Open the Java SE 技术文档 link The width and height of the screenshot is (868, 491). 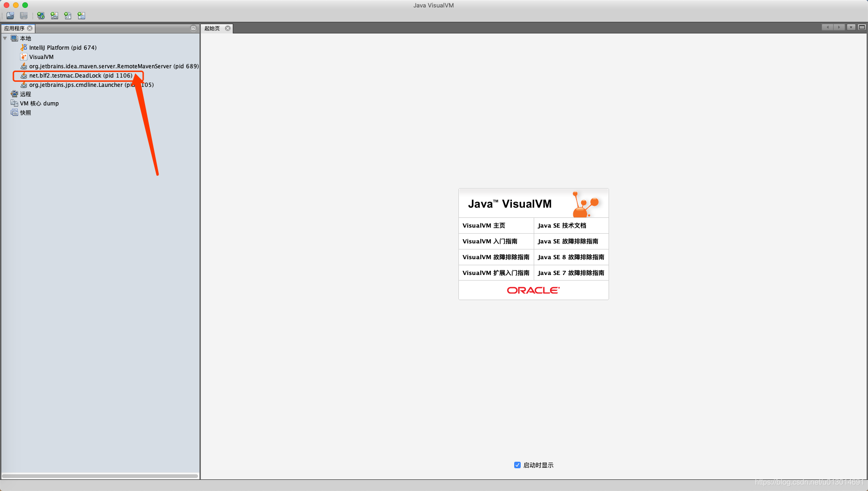(562, 225)
